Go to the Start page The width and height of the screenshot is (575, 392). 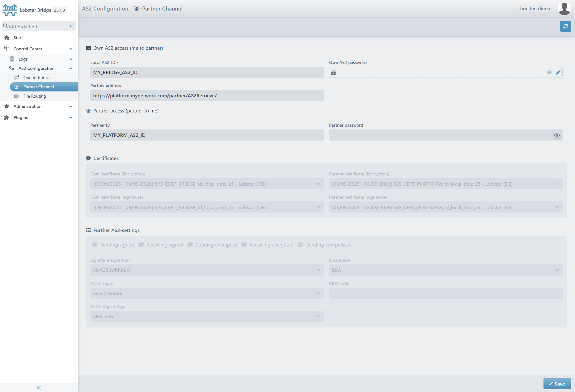click(x=18, y=38)
